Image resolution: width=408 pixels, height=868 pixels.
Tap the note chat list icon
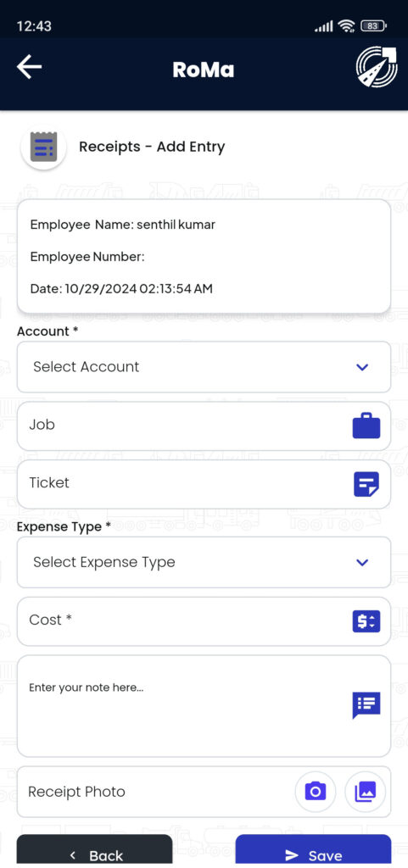coord(366,705)
